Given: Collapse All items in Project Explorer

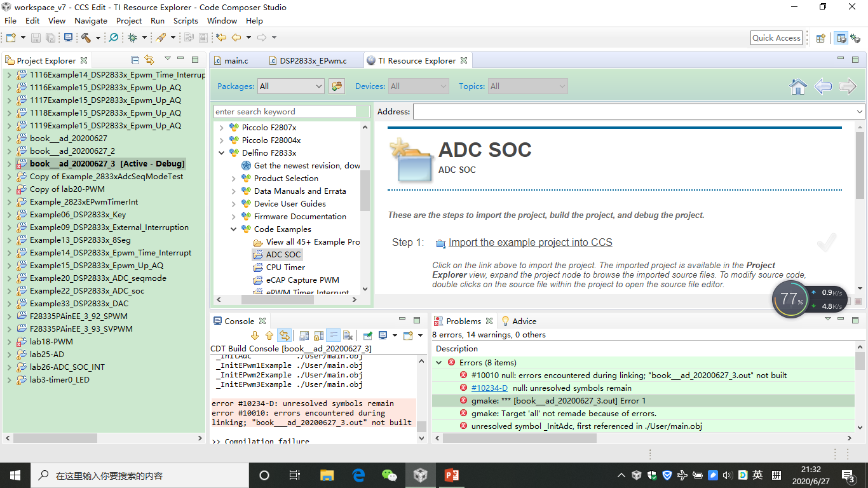Looking at the screenshot, I should (135, 60).
